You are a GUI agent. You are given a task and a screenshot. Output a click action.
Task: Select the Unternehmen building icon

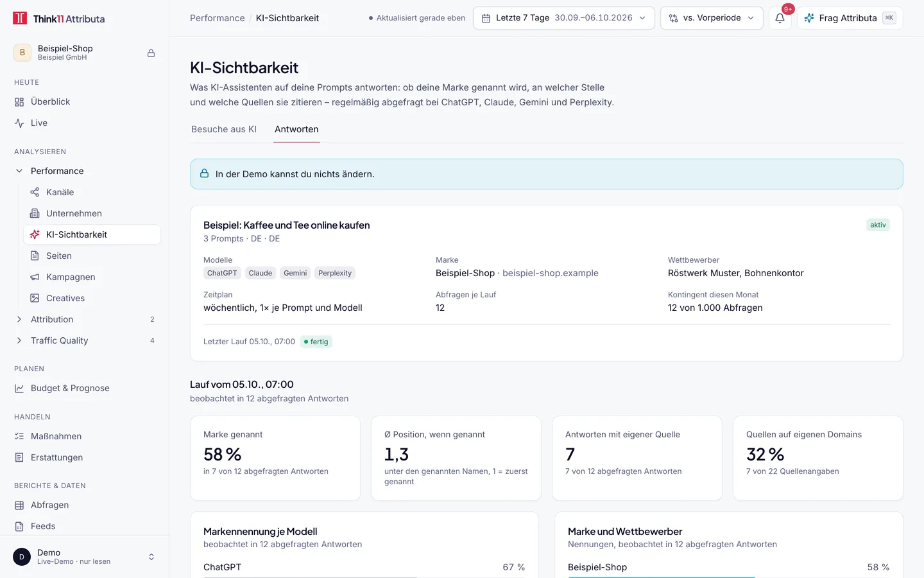coord(35,214)
